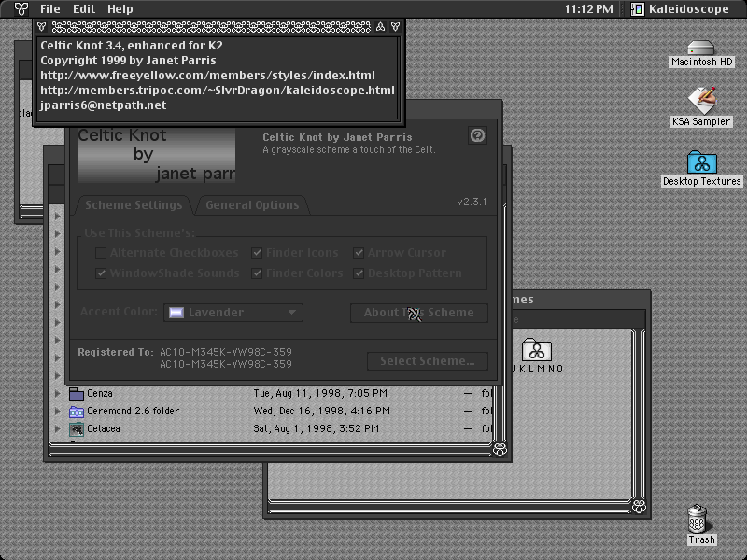The height and width of the screenshot is (560, 747).
Task: Click the windowshade box of About window
Action: pyautogui.click(x=395, y=27)
